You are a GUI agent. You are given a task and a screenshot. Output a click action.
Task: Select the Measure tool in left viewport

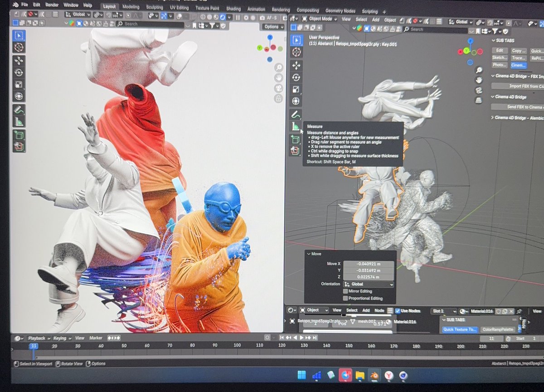tap(19, 121)
